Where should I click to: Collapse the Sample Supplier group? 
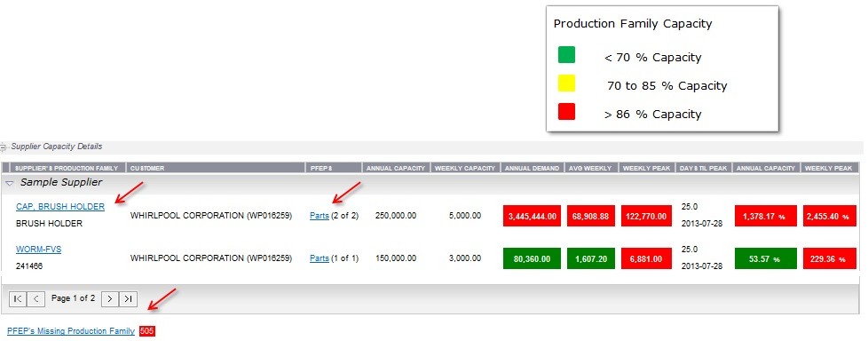click(10, 183)
